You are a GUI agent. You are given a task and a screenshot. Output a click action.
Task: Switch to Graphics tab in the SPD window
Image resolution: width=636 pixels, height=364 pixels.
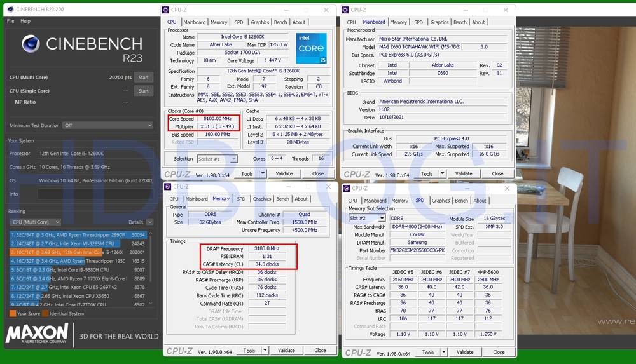(x=441, y=201)
